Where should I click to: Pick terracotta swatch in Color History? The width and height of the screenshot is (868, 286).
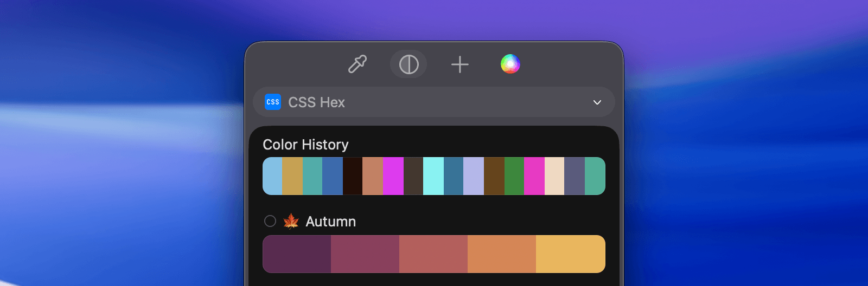(373, 176)
